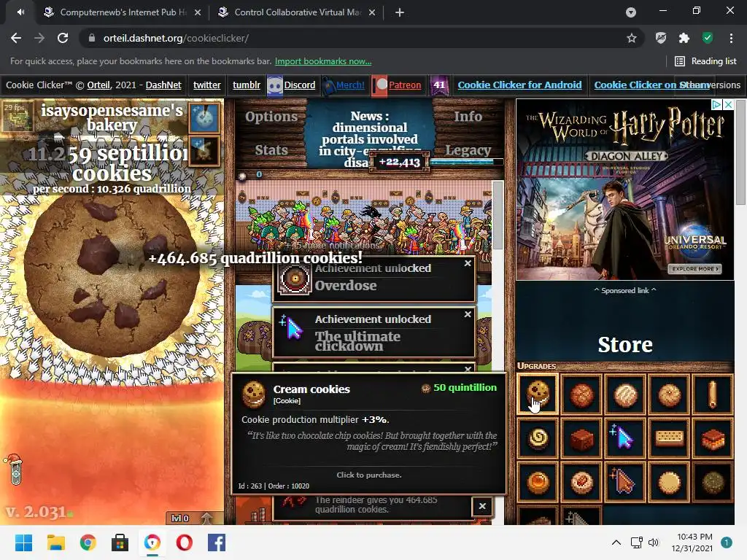Viewport: 747px width, 560px height.
Task: Open the Merch! link
Action: pos(350,85)
